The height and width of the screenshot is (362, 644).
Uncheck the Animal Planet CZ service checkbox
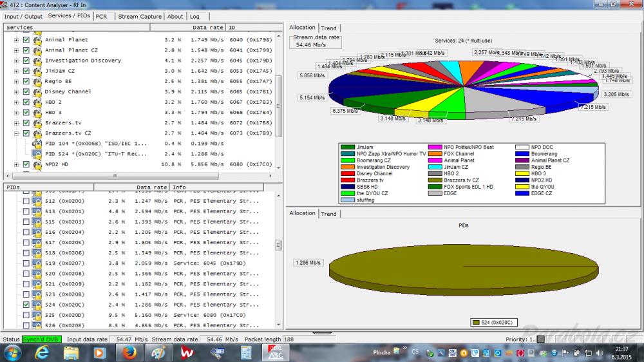point(26,50)
